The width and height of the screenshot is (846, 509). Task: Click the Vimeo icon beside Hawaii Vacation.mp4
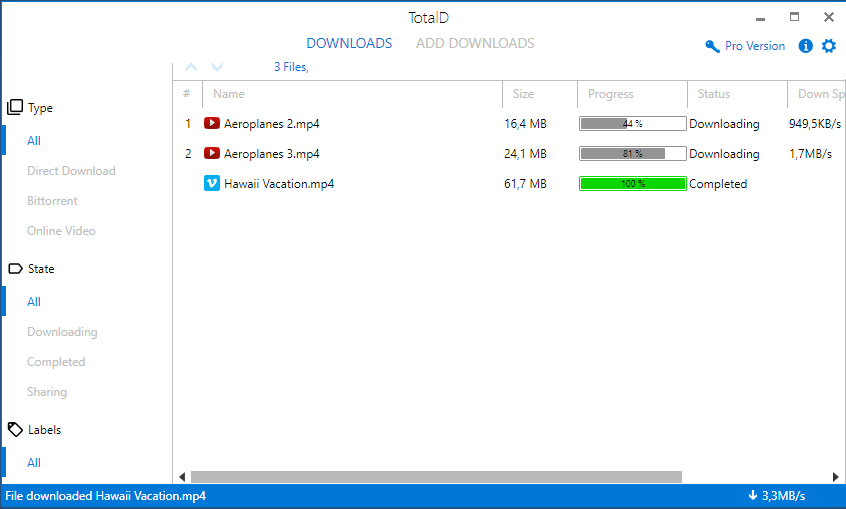212,184
